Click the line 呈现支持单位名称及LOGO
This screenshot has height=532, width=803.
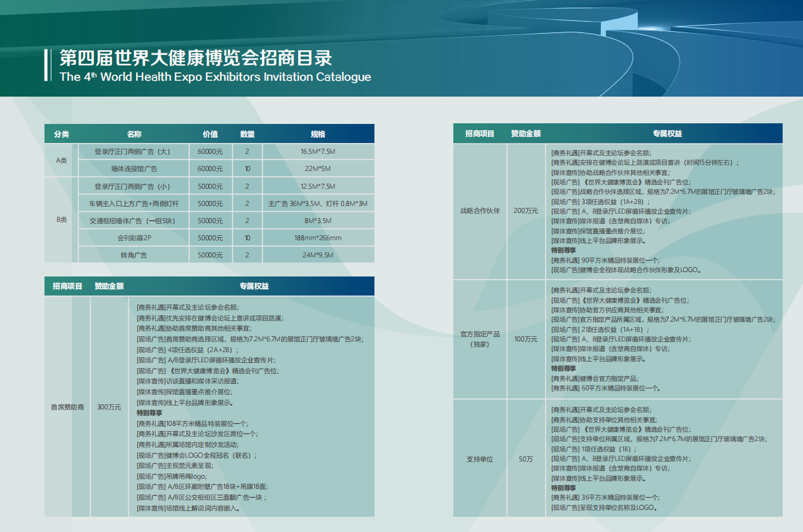(604, 508)
